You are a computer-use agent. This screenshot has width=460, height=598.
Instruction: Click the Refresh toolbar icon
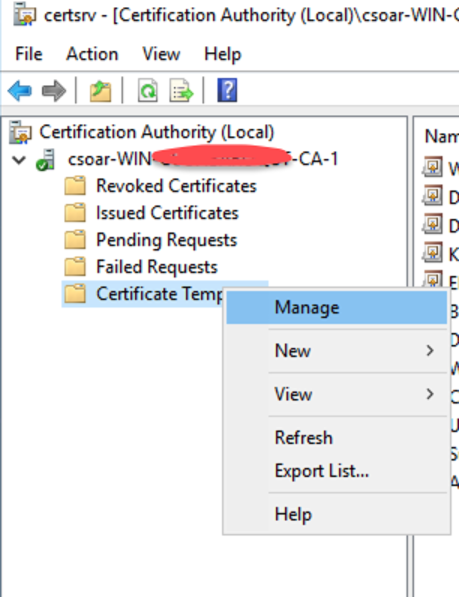(x=148, y=91)
